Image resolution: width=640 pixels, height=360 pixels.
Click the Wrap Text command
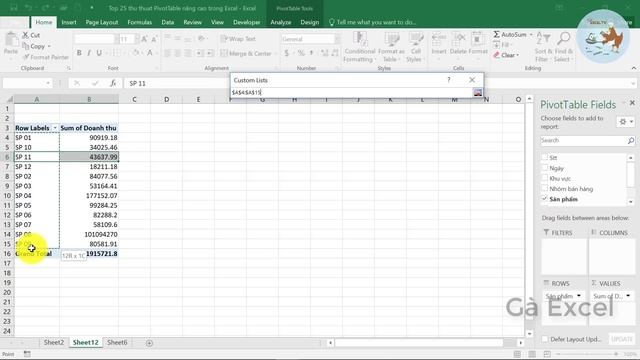(x=238, y=39)
